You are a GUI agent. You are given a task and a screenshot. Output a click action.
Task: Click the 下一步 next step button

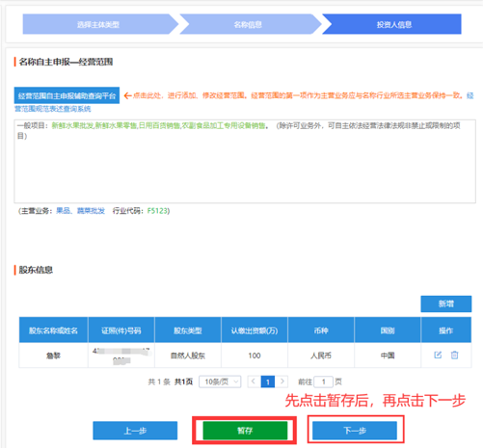355,431
